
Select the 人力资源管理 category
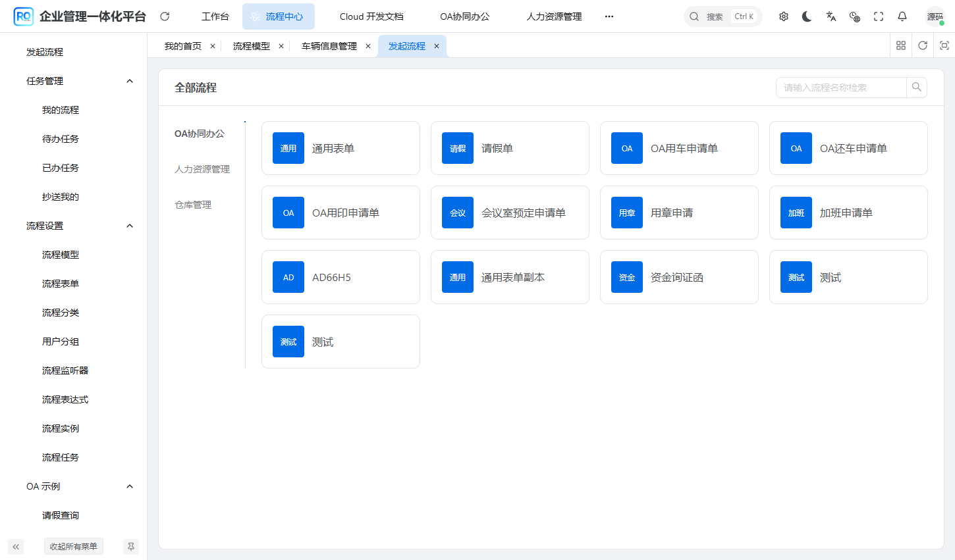pyautogui.click(x=202, y=168)
